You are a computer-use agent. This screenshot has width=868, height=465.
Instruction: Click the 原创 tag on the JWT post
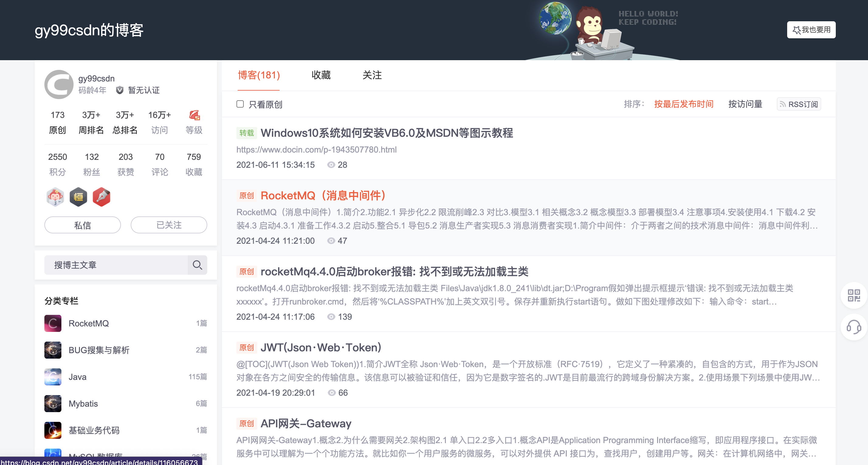pyautogui.click(x=247, y=347)
